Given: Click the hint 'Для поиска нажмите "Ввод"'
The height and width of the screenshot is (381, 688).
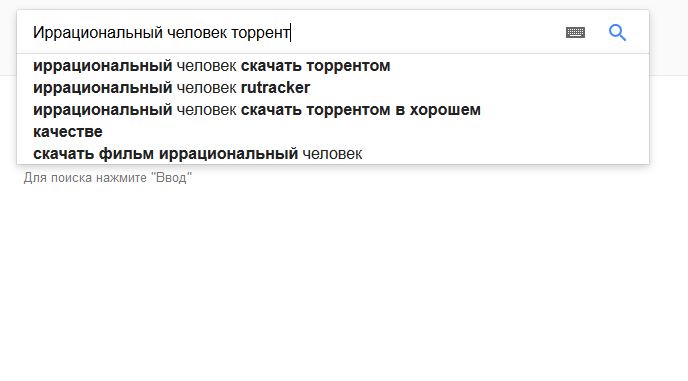Looking at the screenshot, I should pyautogui.click(x=108, y=178).
